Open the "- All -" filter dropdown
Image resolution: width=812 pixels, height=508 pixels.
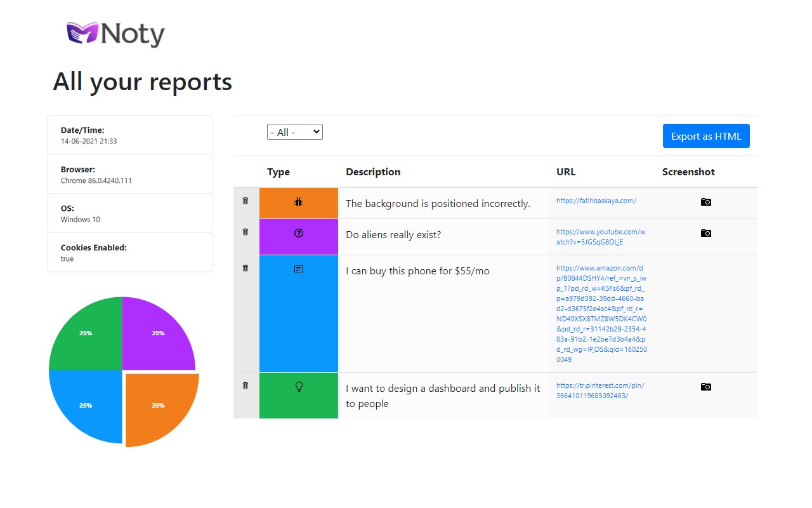(295, 132)
